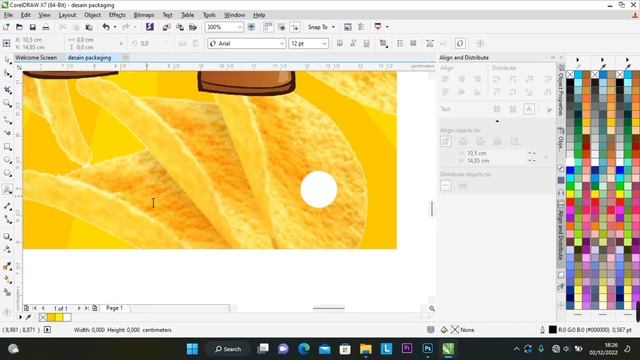
Task: Click No Color swatch in first palette
Action: pos(570,74)
